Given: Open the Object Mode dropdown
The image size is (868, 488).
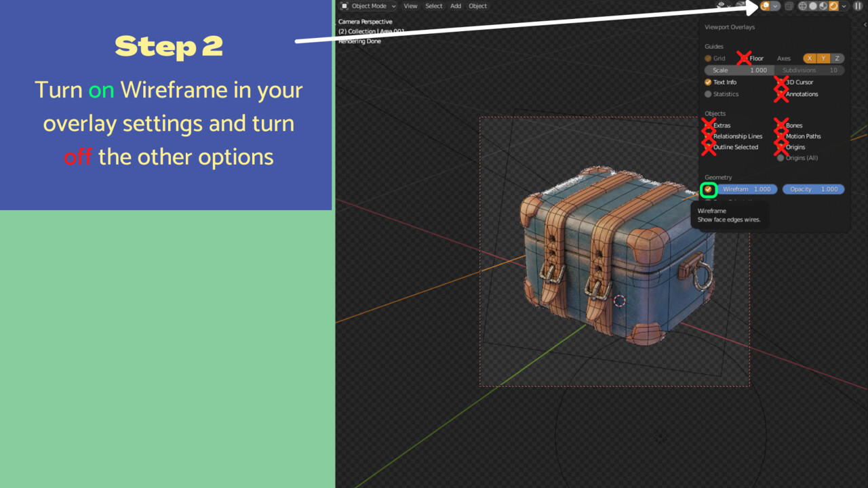Looking at the screenshot, I should [368, 6].
